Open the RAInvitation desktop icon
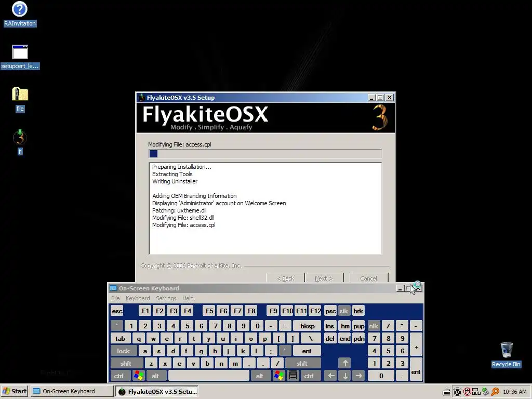 20,14
